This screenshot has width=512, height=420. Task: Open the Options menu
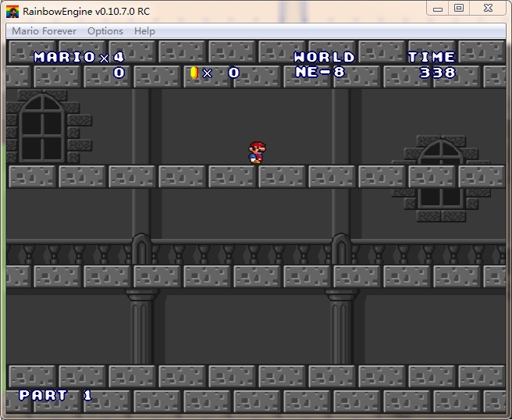(x=105, y=31)
